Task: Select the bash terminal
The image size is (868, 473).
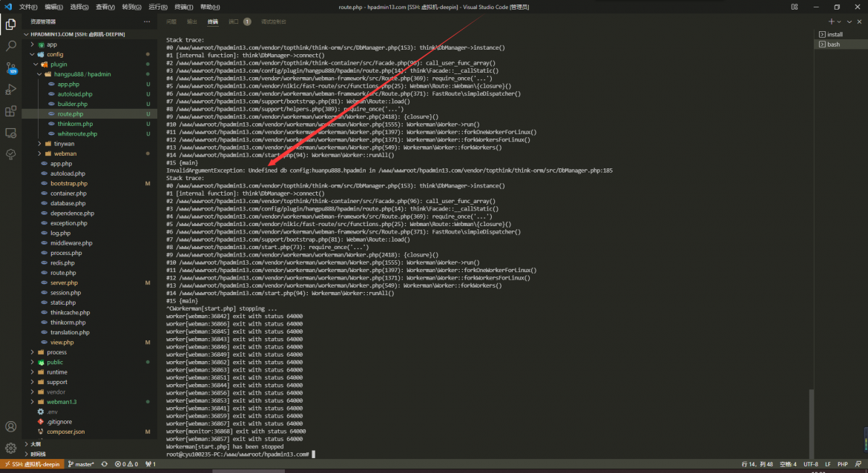Action: coord(841,44)
